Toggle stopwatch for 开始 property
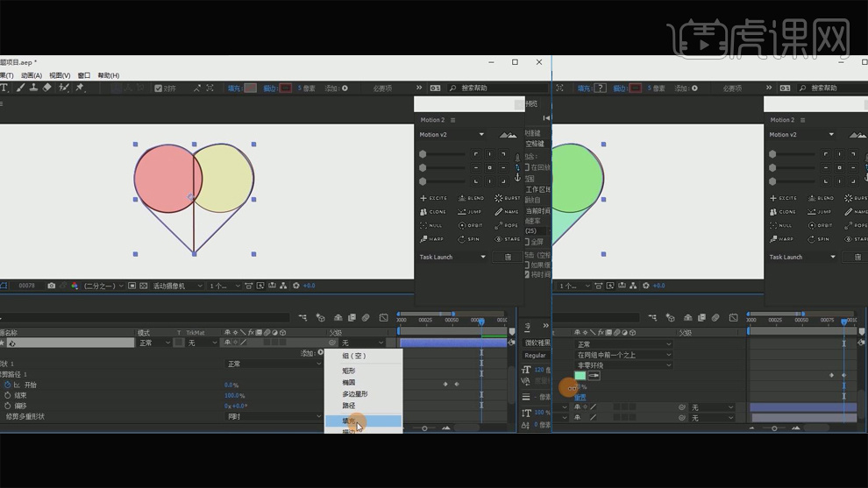 pos(7,385)
